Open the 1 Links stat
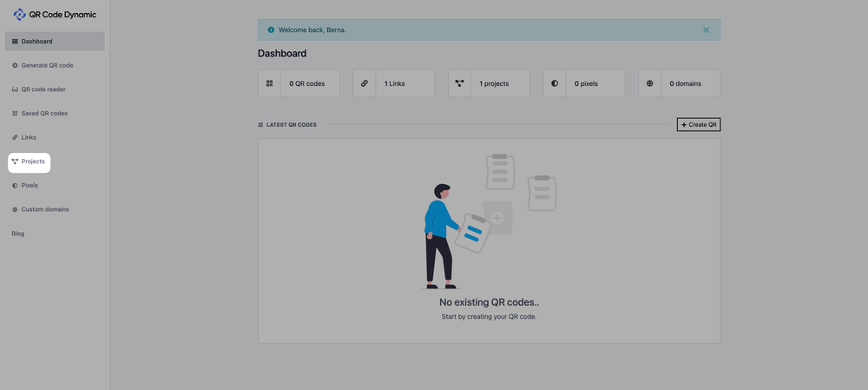 pyautogui.click(x=394, y=83)
